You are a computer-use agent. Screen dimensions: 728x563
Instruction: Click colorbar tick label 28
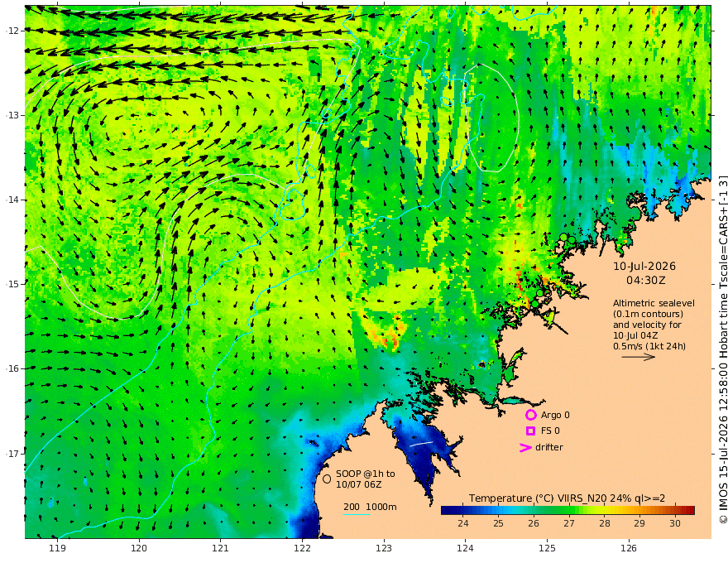604,523
